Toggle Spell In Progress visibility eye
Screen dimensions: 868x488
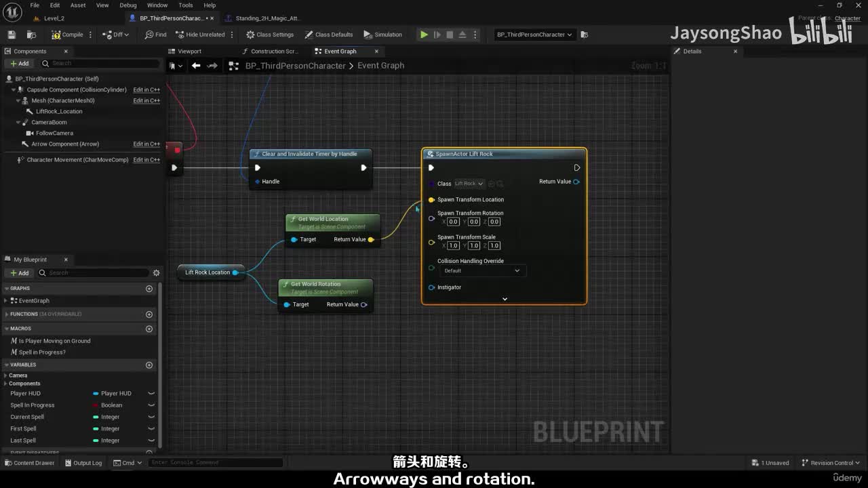click(x=151, y=405)
